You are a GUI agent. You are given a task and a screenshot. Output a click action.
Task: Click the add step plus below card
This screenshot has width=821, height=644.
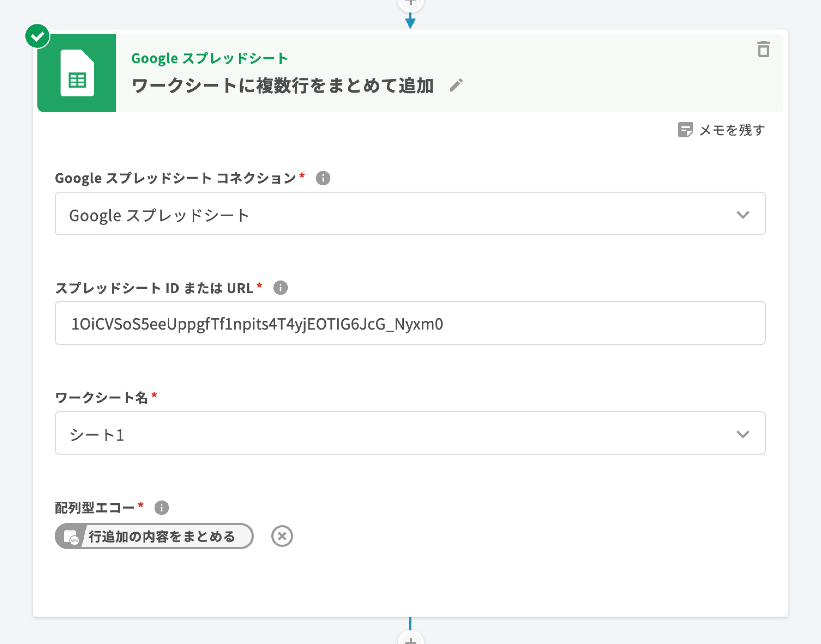410,639
